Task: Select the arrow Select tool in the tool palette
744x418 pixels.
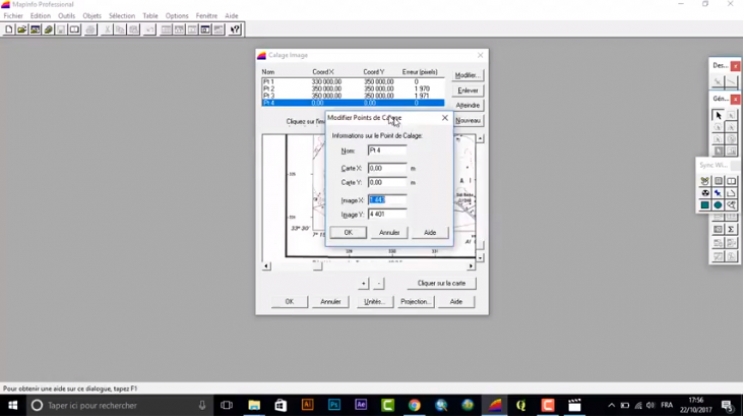Action: [718, 116]
